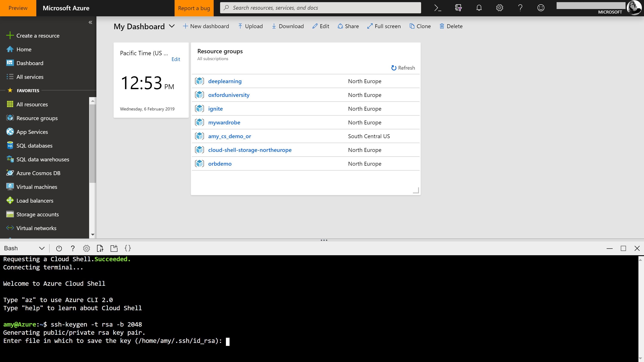Click the sidebar scrollbar up arrow
644x362 pixels.
point(93,101)
